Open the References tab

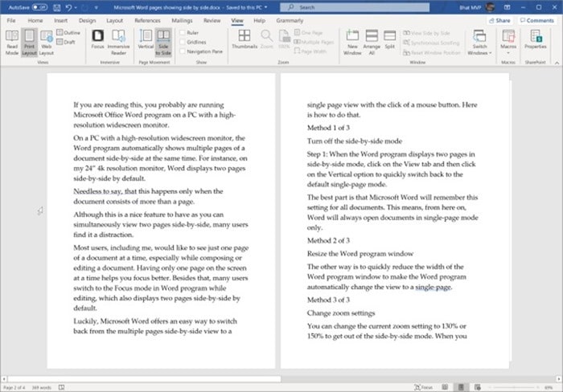click(x=147, y=20)
